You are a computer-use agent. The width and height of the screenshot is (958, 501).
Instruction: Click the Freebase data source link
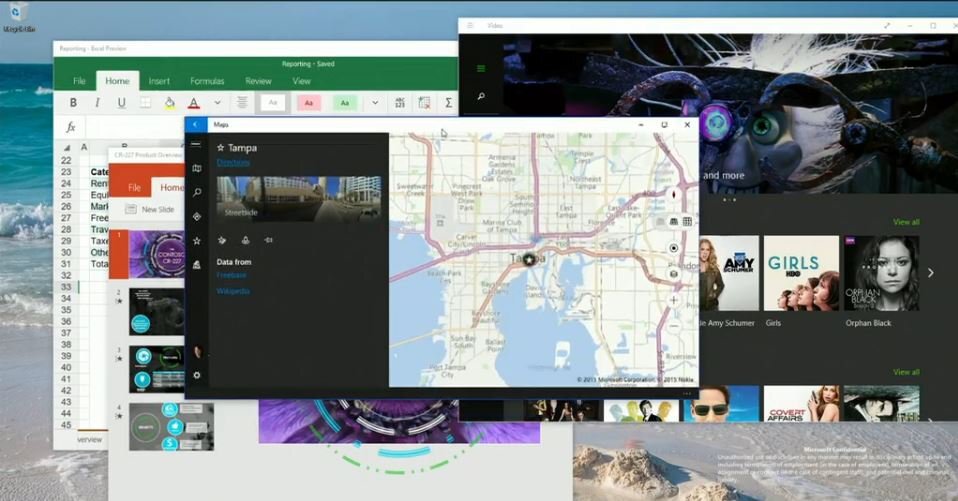click(232, 275)
